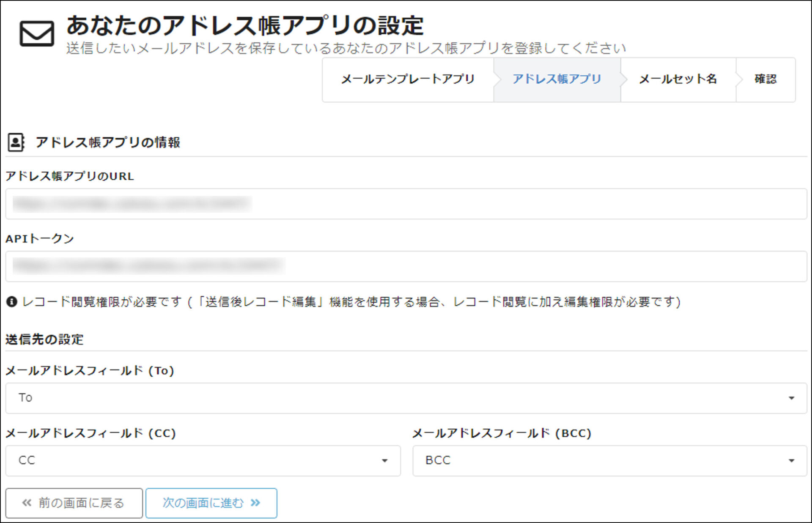Viewport: 812px width, 523px height.
Task: Click the 送信したいメールアドレスを保存している subtitle text
Action: [346, 48]
